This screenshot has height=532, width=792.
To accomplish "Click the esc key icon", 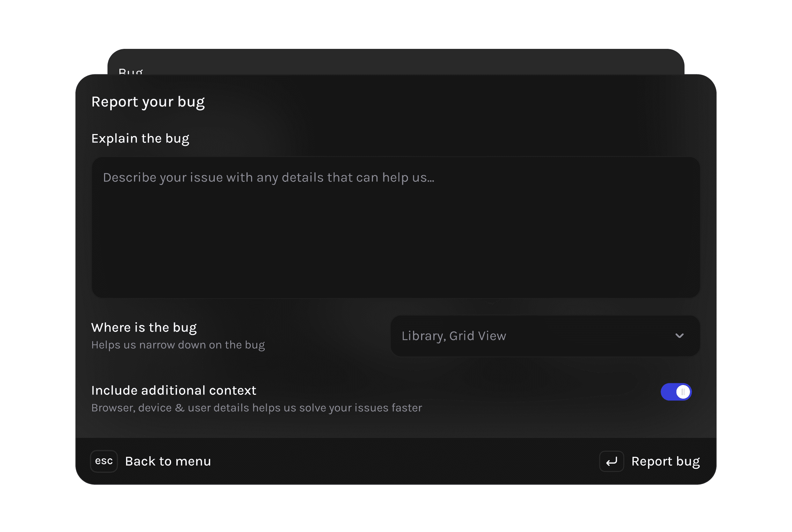I will point(104,461).
